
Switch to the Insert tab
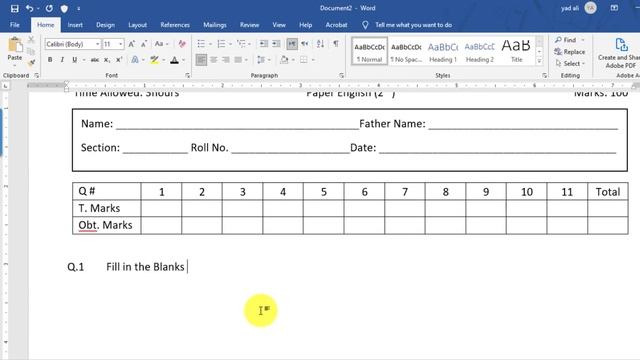(x=75, y=25)
